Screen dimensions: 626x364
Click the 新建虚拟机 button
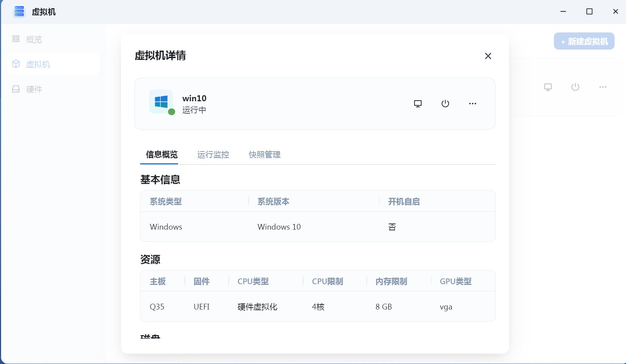tap(584, 41)
